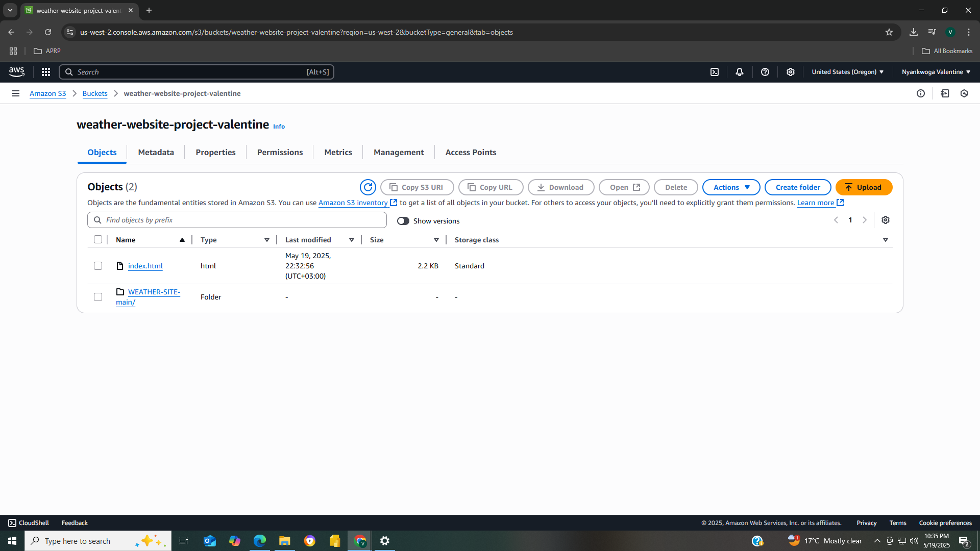Click the orange Upload button
Image resolution: width=980 pixels, height=551 pixels.
pos(864,187)
